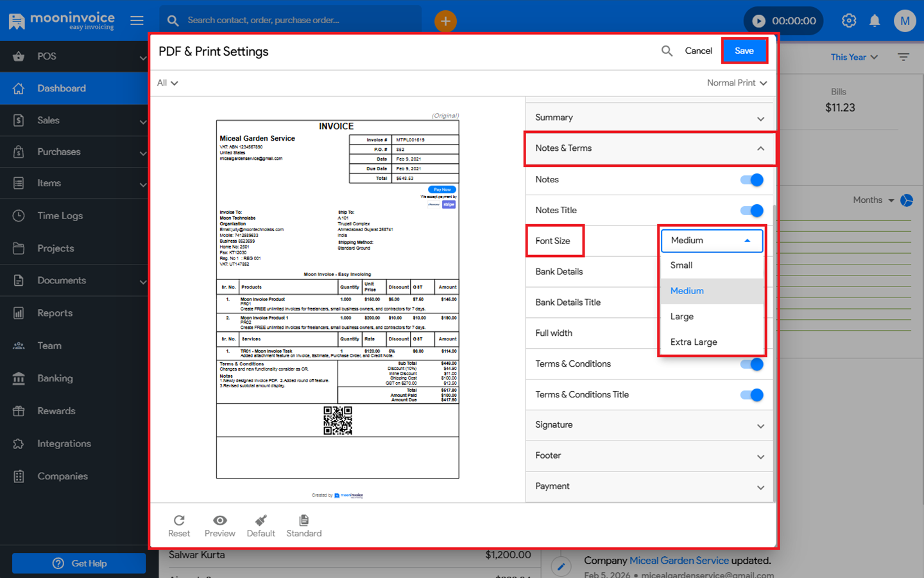
Task: Apply the Default template icon
Action: point(261,520)
